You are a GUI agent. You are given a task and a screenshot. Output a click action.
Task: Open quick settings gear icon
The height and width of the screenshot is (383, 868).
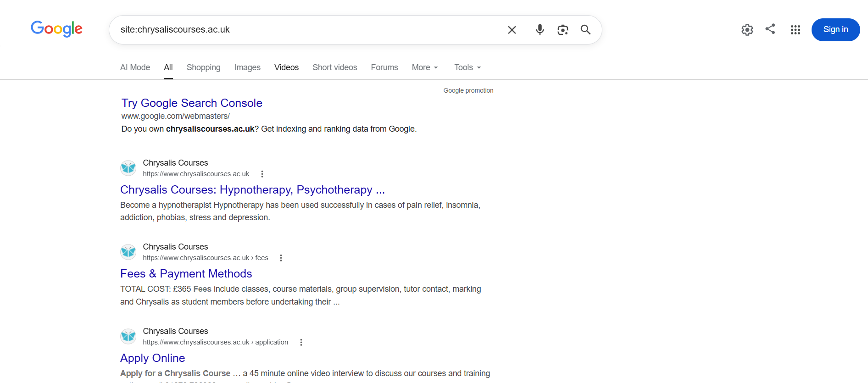pyautogui.click(x=747, y=30)
